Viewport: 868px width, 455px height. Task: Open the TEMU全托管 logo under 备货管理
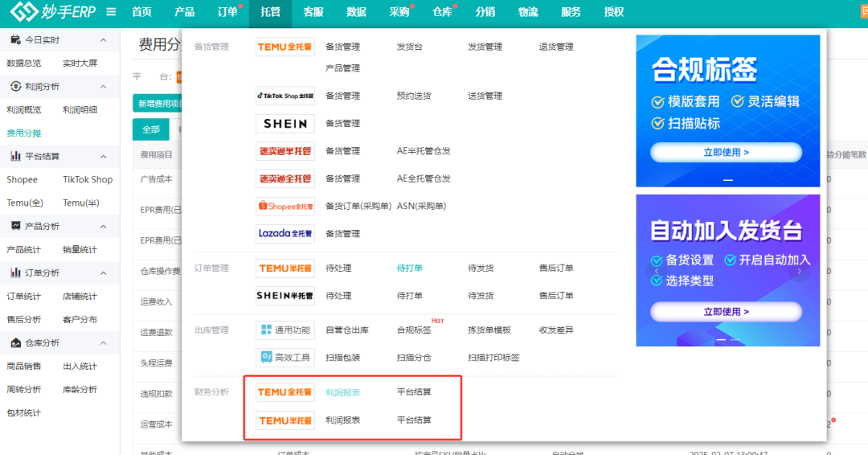pyautogui.click(x=285, y=47)
